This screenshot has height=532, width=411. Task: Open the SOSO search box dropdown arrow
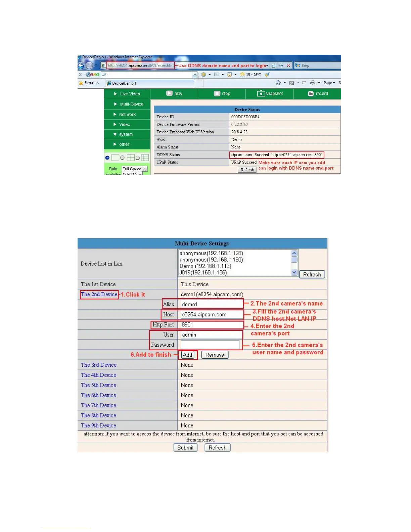(195, 75)
